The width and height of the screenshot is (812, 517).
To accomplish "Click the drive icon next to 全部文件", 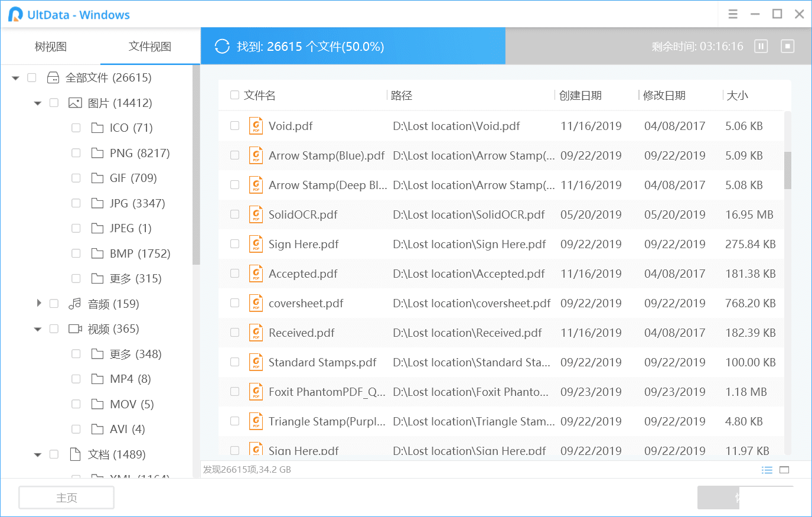I will tap(53, 77).
